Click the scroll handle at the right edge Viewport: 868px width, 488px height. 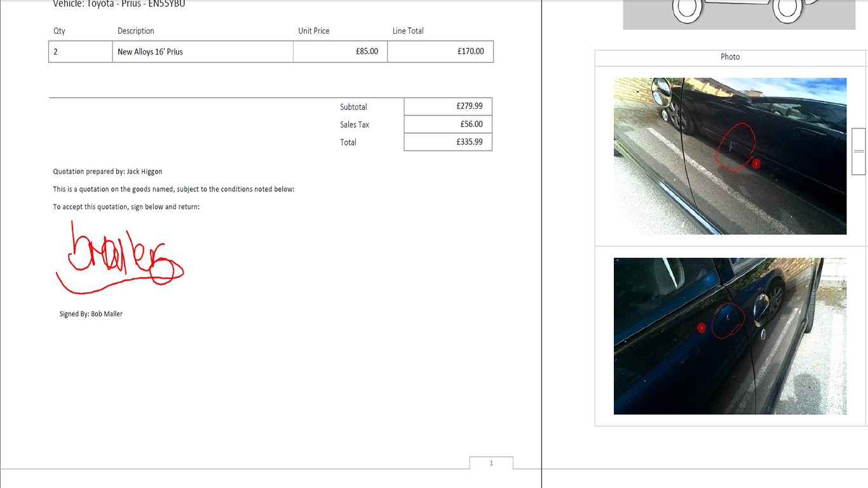tap(858, 151)
